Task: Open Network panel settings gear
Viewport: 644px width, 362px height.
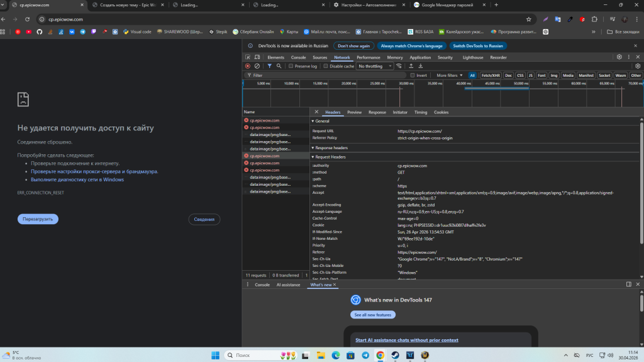Action: [x=638, y=66]
